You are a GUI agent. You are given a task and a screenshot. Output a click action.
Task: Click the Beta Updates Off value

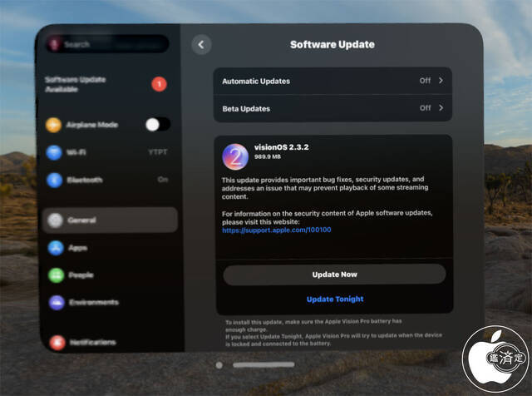425,107
